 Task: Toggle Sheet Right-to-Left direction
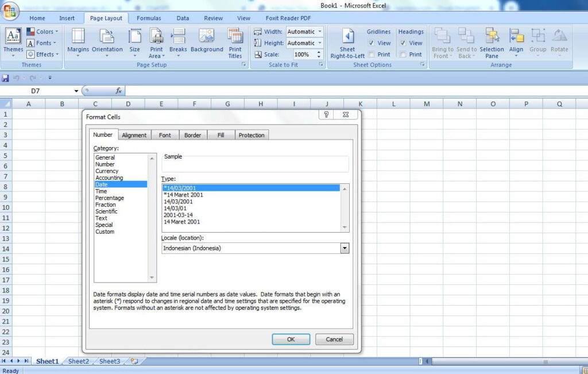click(347, 43)
